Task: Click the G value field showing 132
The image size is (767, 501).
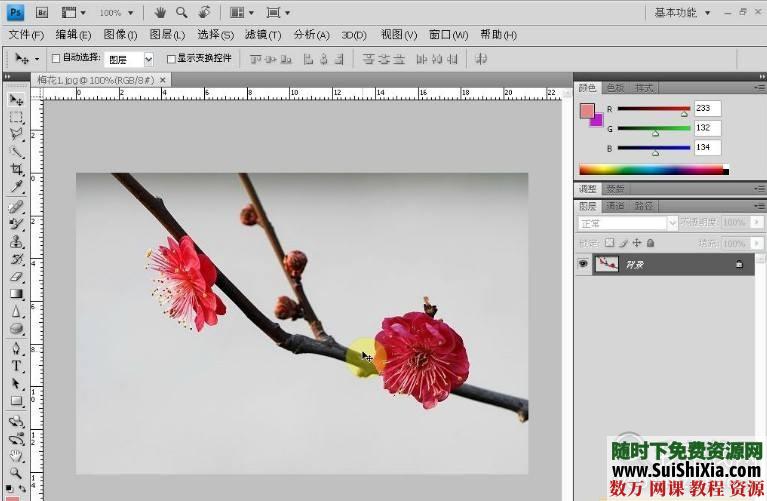Action: pyautogui.click(x=707, y=128)
